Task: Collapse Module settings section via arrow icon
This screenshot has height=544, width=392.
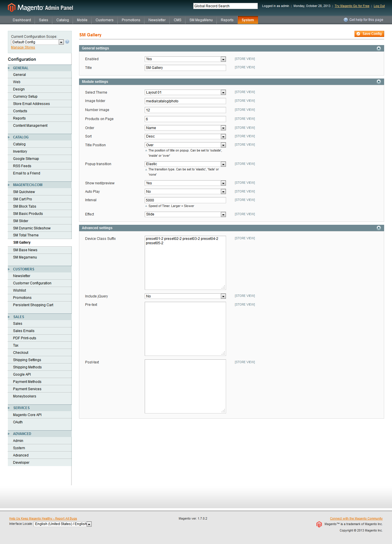Action: (x=379, y=82)
